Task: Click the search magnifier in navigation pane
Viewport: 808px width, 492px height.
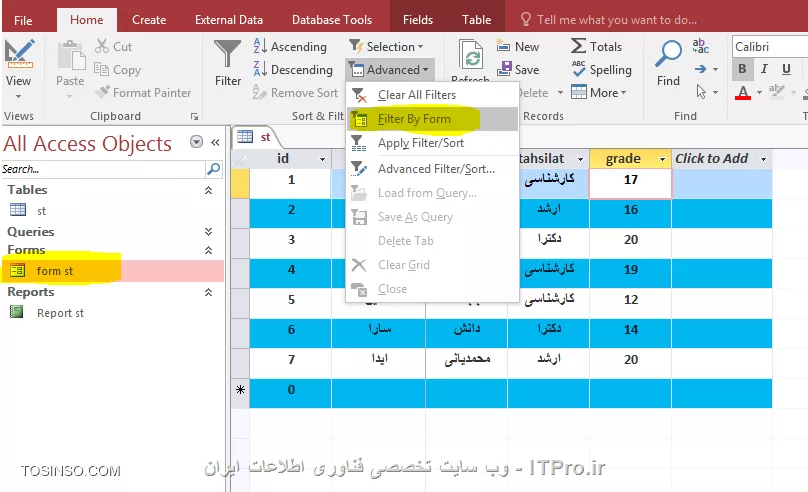Action: click(x=213, y=169)
